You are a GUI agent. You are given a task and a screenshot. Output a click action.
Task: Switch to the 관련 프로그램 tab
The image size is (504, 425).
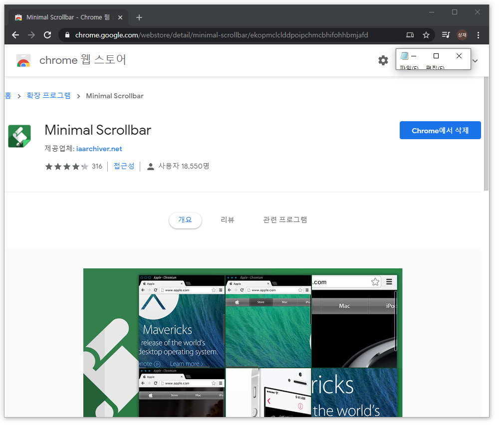pos(285,219)
